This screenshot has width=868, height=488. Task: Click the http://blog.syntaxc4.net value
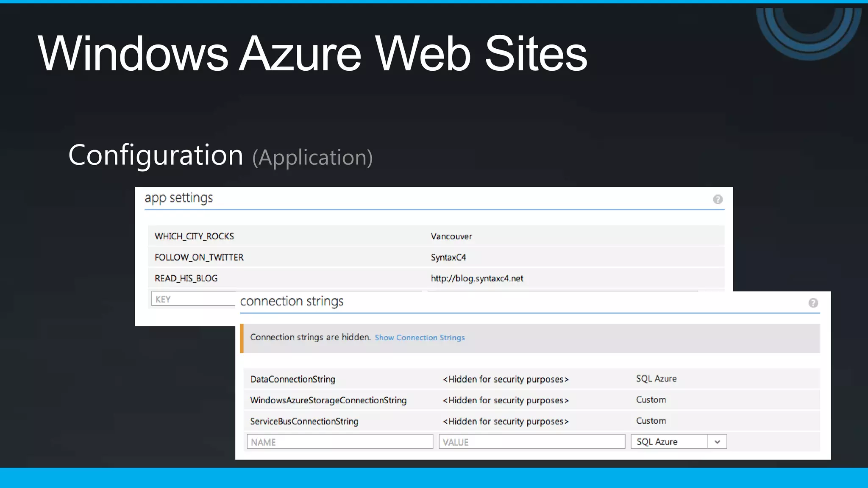pyautogui.click(x=477, y=278)
